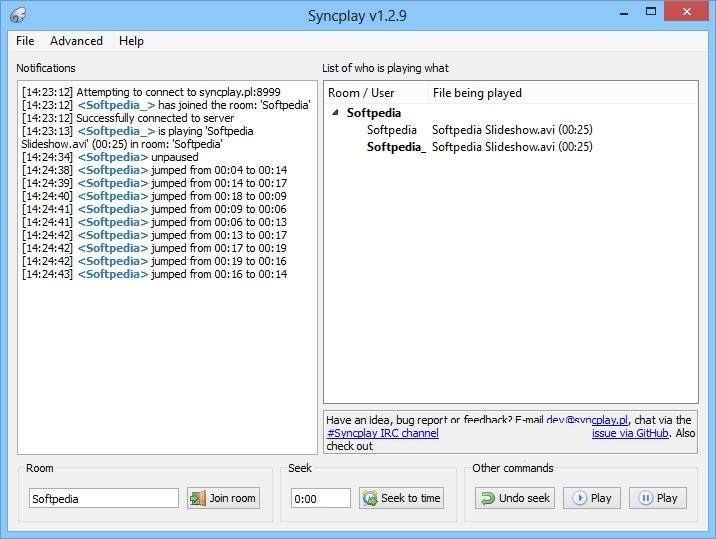The image size is (716, 539).
Task: Click 'jumped from 00:17 to 00:19' notification
Action: tap(154, 248)
